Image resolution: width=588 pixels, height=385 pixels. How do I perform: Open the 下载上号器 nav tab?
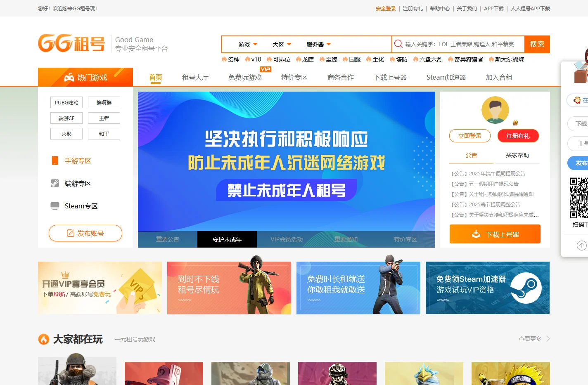click(390, 77)
